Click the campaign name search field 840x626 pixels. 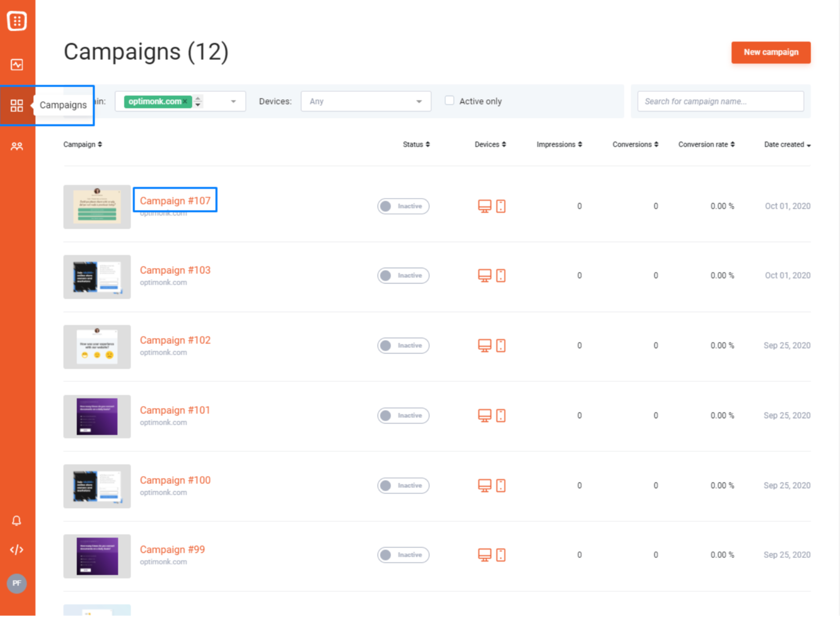[720, 102]
